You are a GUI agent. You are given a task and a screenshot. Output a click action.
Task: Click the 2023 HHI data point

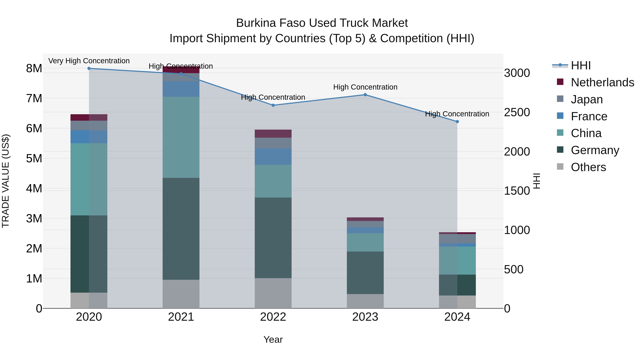[365, 95]
